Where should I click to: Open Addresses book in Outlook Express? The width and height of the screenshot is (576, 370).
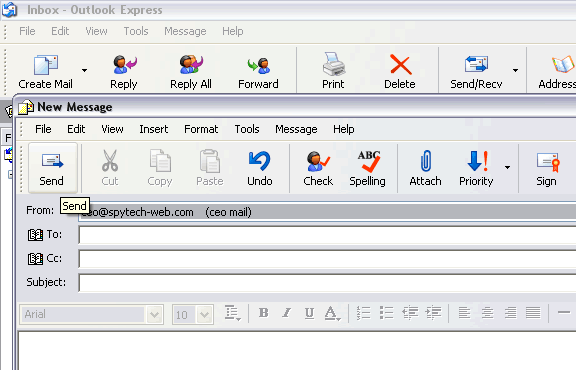(x=558, y=72)
